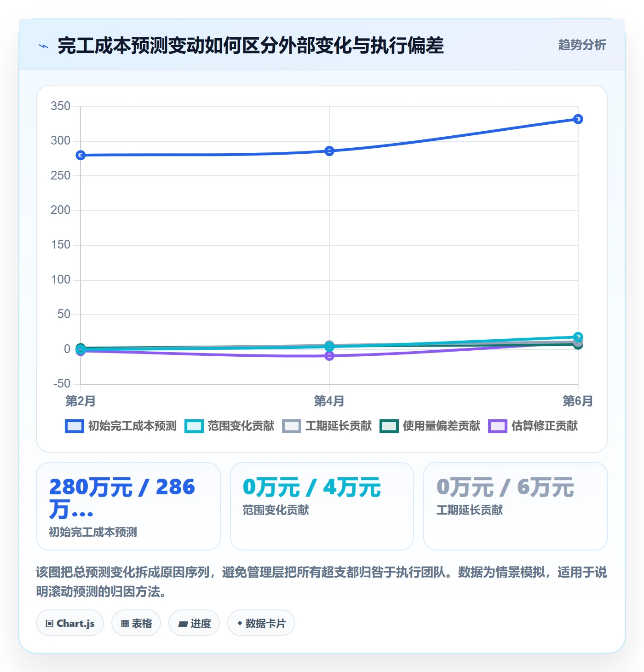The image size is (644, 672).
Task: Click the 350 y-axis label
Action: [61, 106]
